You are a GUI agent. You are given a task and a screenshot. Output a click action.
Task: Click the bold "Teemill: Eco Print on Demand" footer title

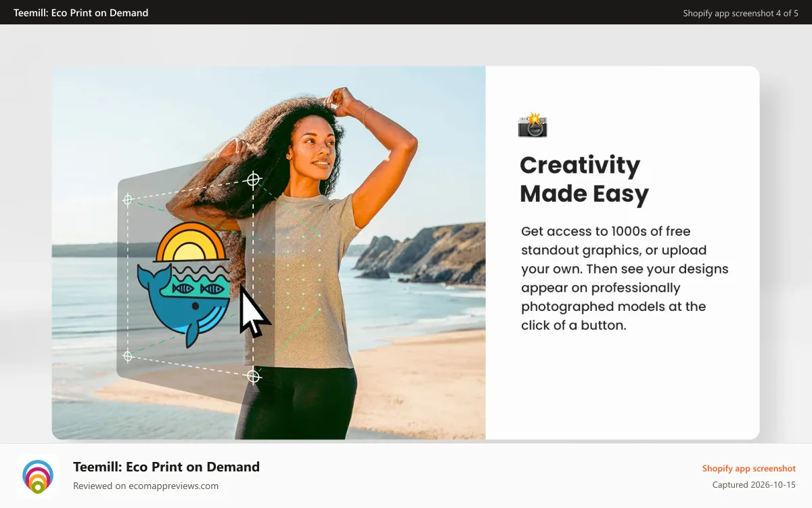pyautogui.click(x=166, y=467)
